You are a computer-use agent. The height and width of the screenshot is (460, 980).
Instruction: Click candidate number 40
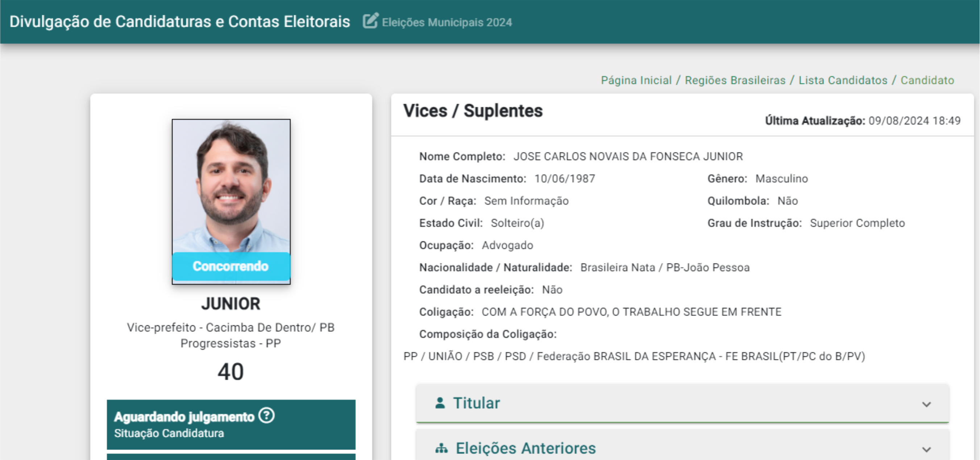pos(231,371)
